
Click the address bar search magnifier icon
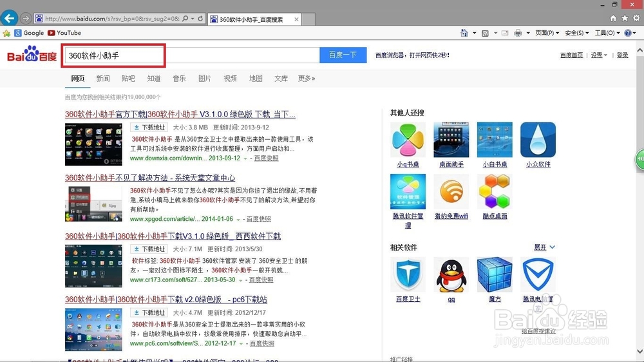185,19
